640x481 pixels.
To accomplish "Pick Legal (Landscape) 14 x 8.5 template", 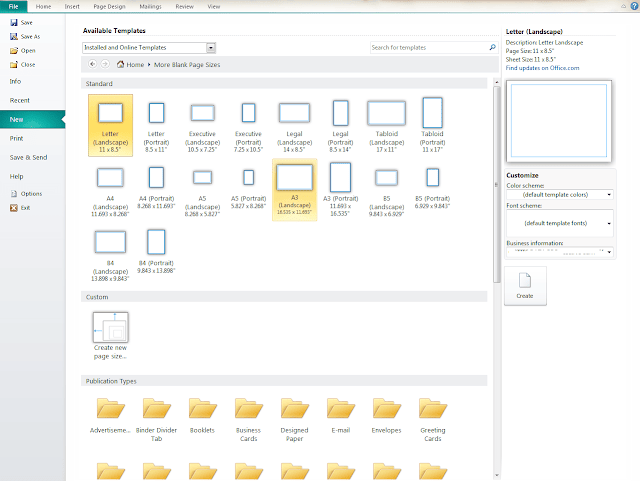I will pyautogui.click(x=294, y=125).
